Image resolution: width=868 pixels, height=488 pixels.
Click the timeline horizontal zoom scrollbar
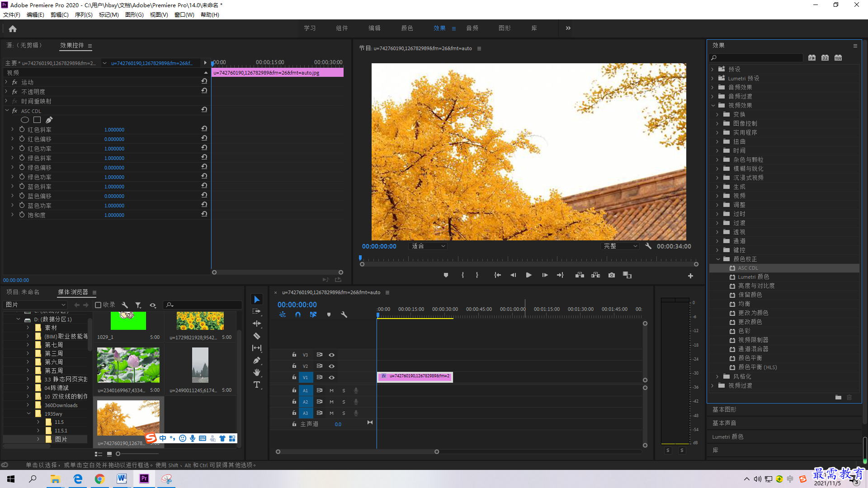pos(357,451)
